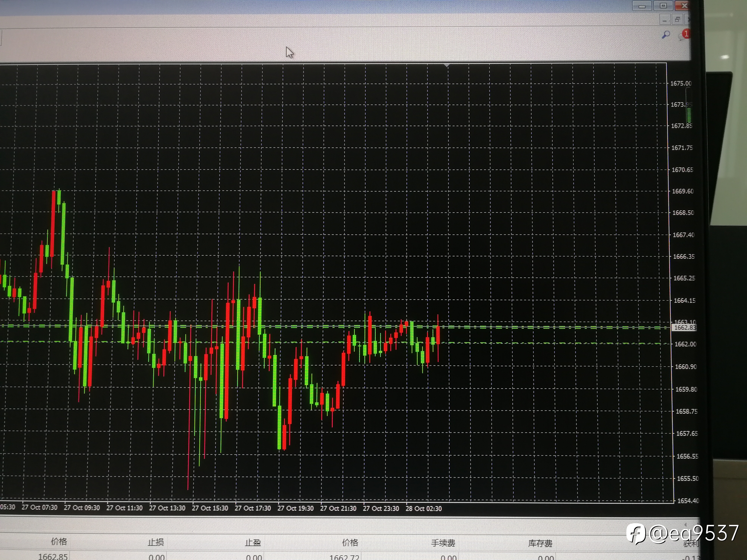
Task: Sort by the 止损 column header
Action: pyautogui.click(x=156, y=542)
